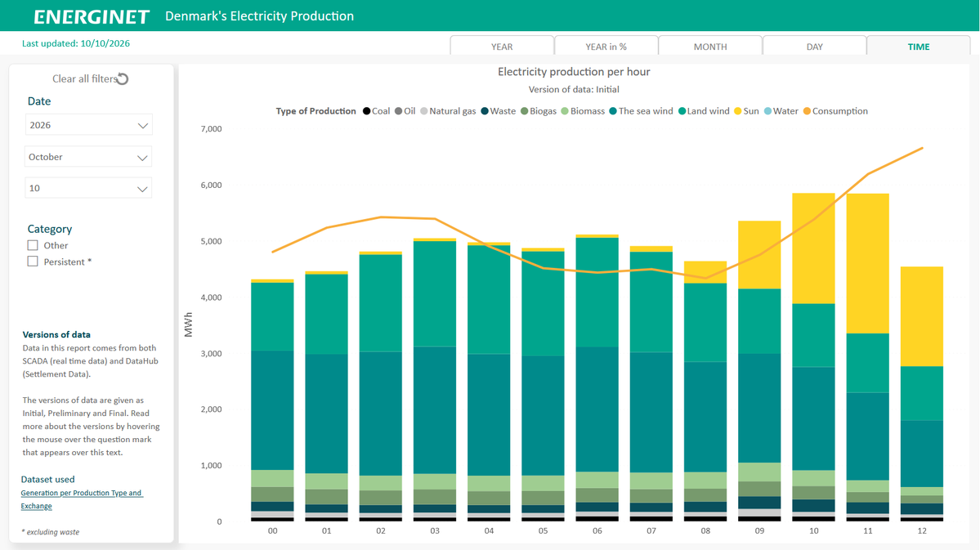This screenshot has height=550, width=980.
Task: Click the hour label 08 on the axis
Action: 705,530
